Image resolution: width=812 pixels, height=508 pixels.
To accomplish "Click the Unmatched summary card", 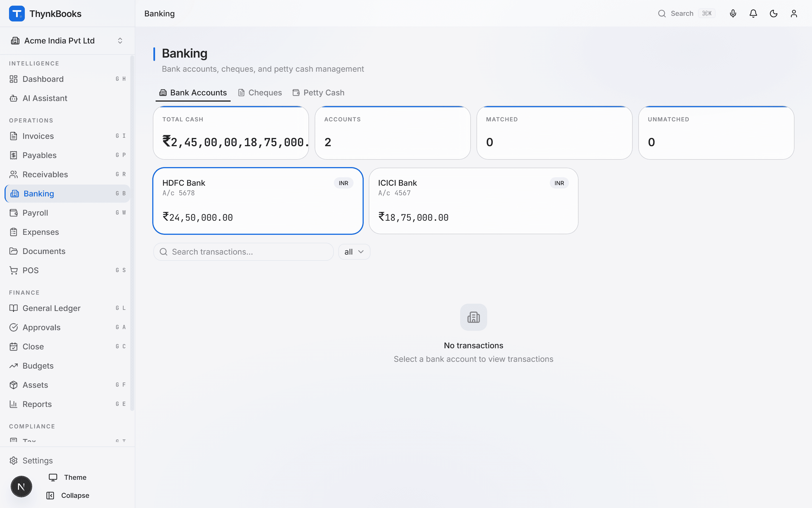I will click(716, 133).
